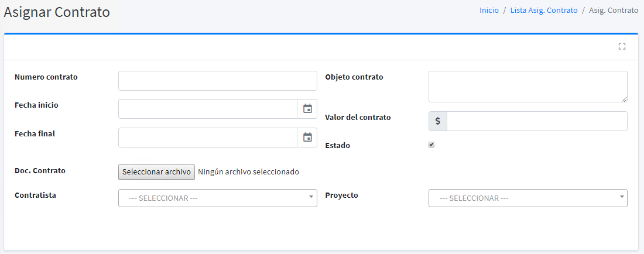Click into the Fecha inicio date field
This screenshot has width=644, height=254.
point(208,109)
